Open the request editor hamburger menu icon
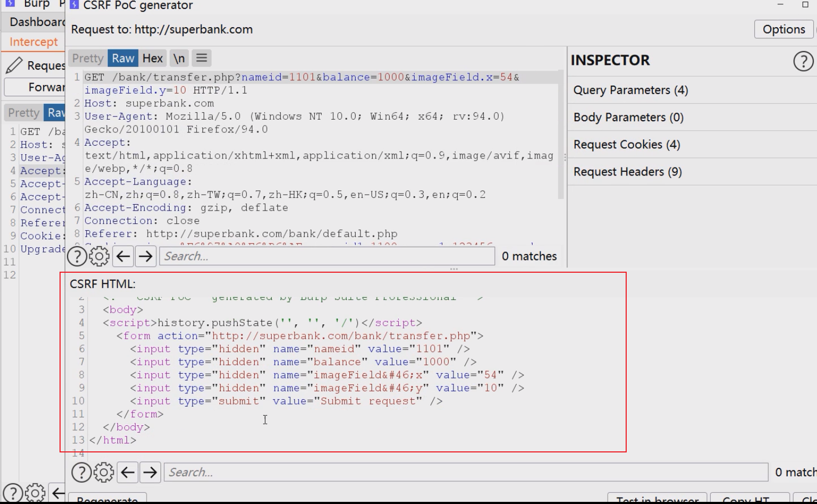This screenshot has height=504, width=817. coord(201,58)
